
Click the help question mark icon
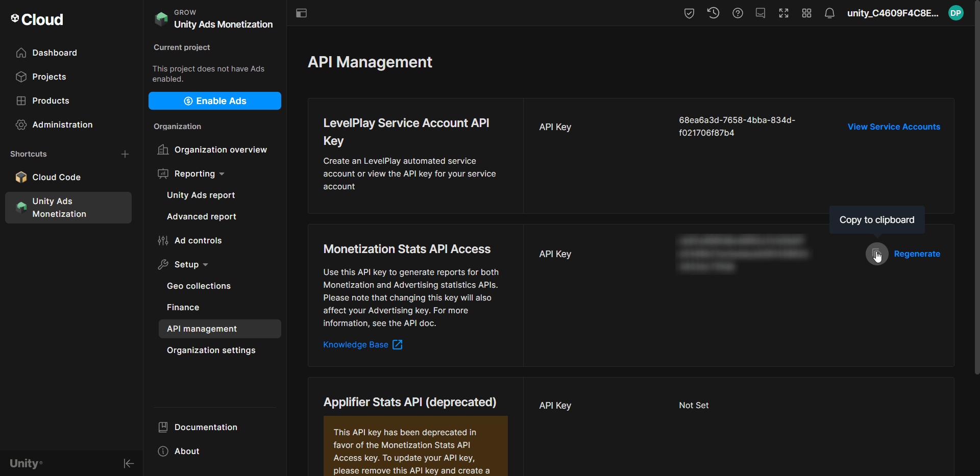coord(738,13)
